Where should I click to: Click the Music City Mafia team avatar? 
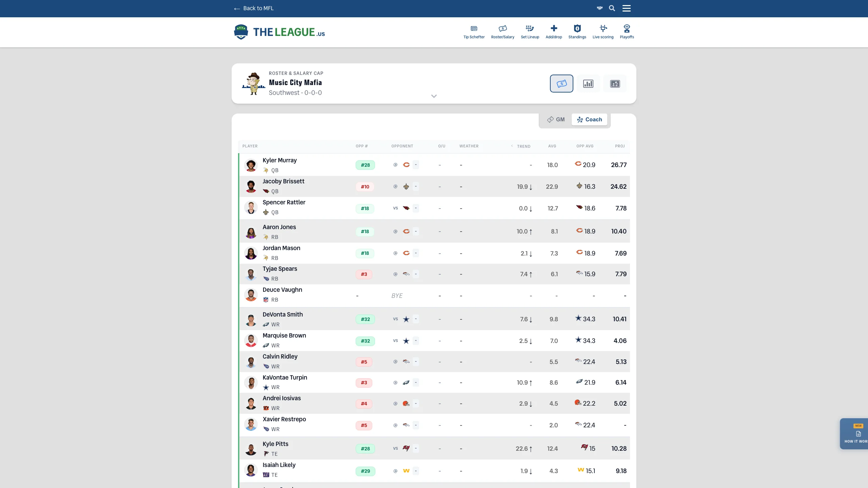pos(253,83)
